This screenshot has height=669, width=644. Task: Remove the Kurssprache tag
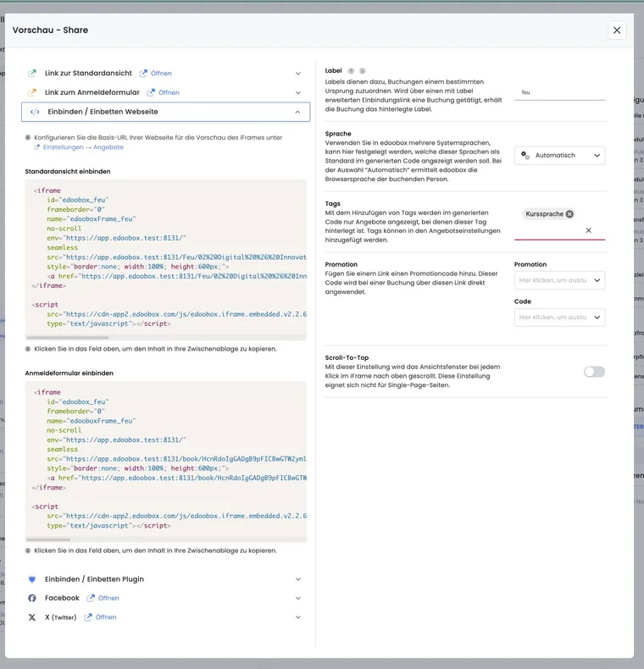(569, 214)
